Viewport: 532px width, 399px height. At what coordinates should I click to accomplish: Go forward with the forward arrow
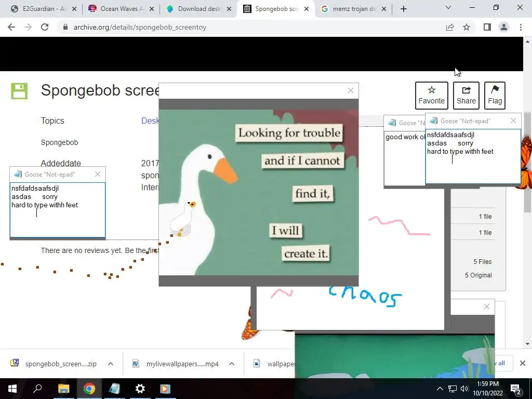pos(28,27)
